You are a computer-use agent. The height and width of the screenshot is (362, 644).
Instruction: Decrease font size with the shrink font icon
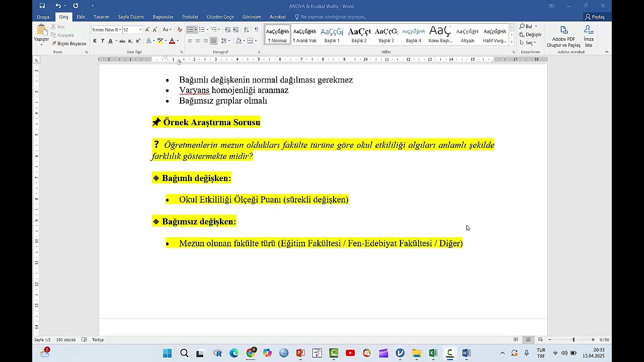click(x=155, y=30)
